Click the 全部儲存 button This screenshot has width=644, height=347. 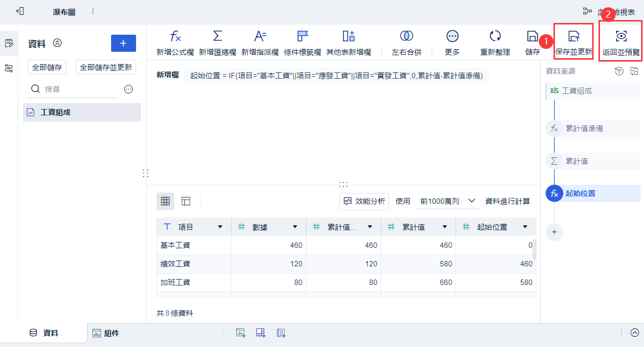[47, 67]
